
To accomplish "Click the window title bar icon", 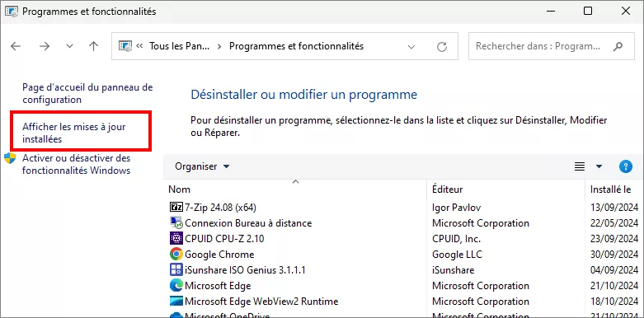I will pyautogui.click(x=11, y=12).
